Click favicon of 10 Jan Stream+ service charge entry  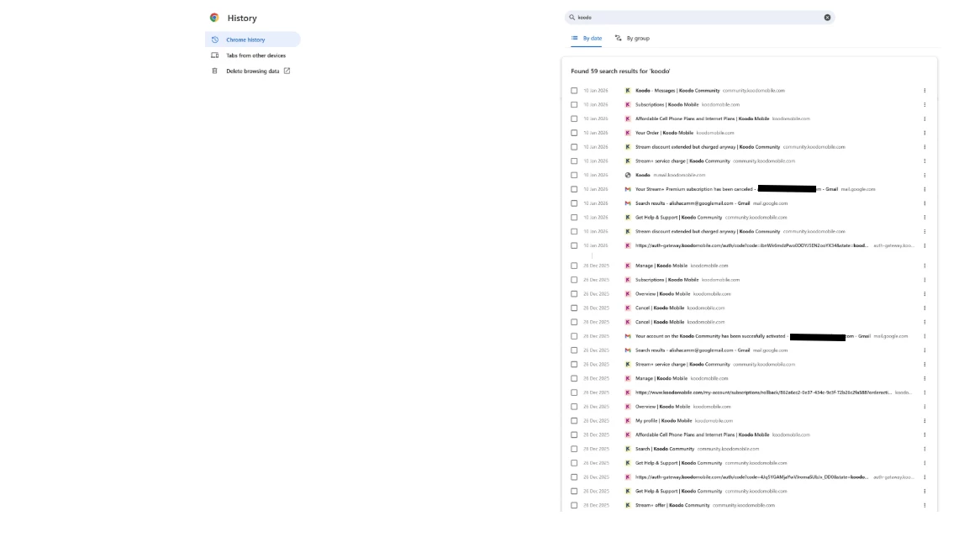pos(628,161)
